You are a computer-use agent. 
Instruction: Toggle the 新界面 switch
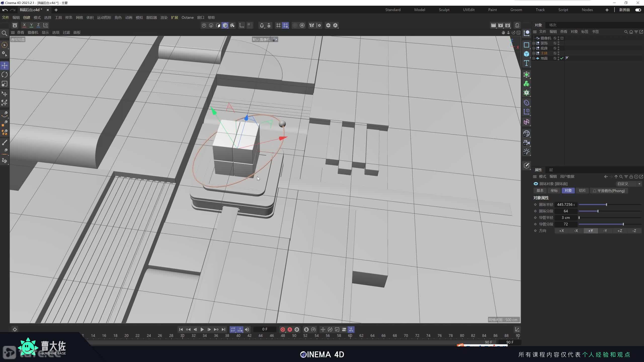tap(638, 10)
